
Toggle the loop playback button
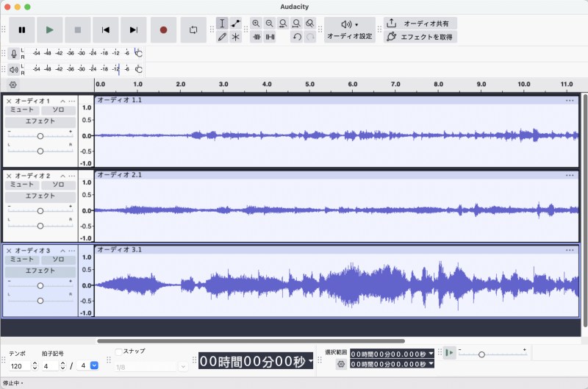click(x=193, y=30)
